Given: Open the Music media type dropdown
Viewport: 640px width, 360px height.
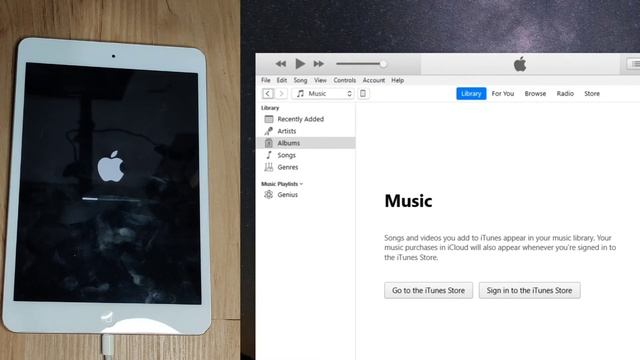Looking at the screenshot, I should 323,93.
